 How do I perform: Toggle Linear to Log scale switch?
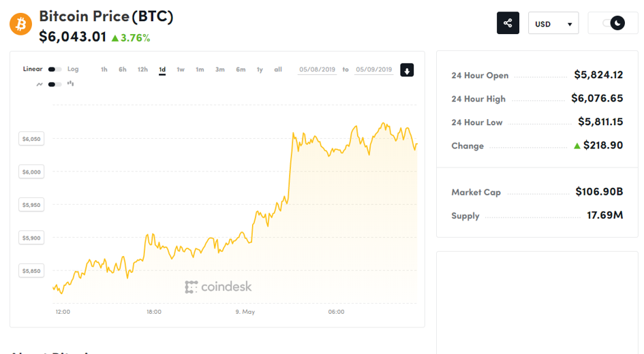(x=55, y=69)
